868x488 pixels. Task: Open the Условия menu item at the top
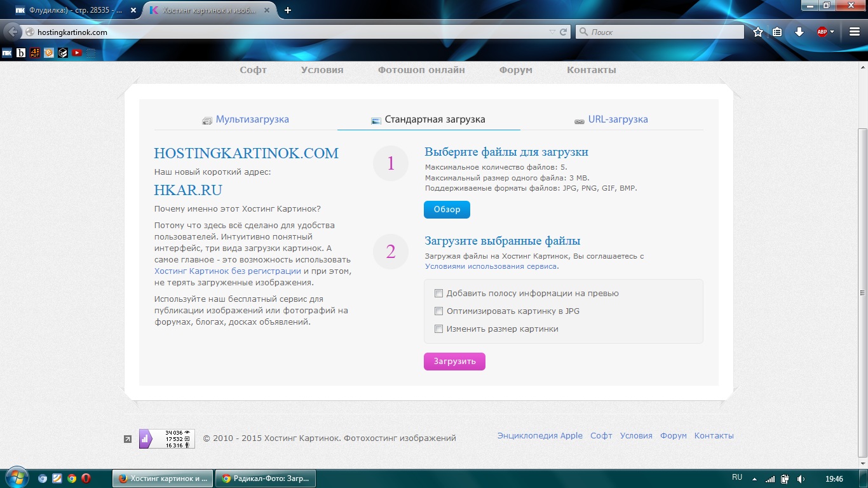[x=322, y=70]
